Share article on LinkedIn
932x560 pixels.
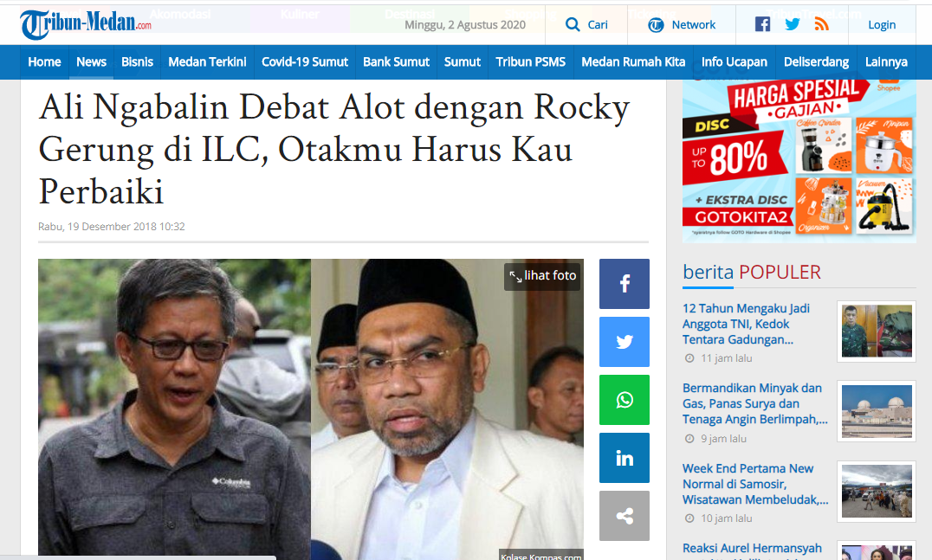click(x=625, y=458)
